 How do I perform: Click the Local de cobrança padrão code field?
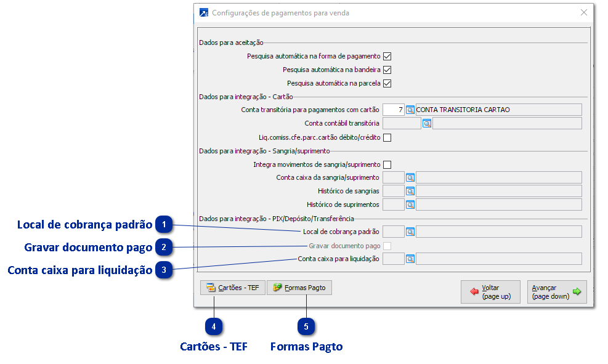tap(394, 232)
